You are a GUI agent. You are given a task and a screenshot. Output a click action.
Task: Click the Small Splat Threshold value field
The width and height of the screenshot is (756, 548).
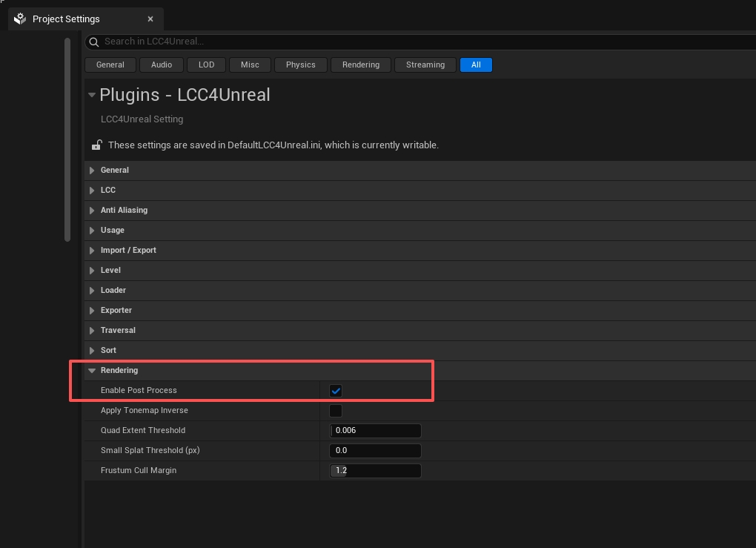point(375,451)
